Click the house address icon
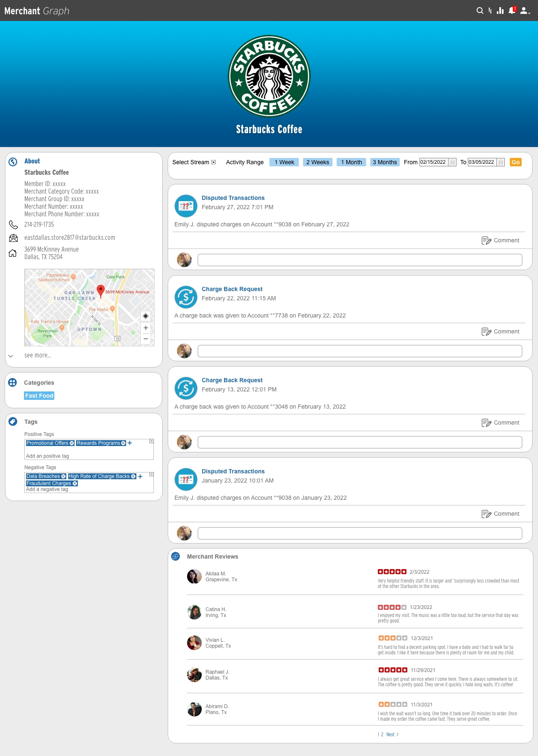 [13, 253]
